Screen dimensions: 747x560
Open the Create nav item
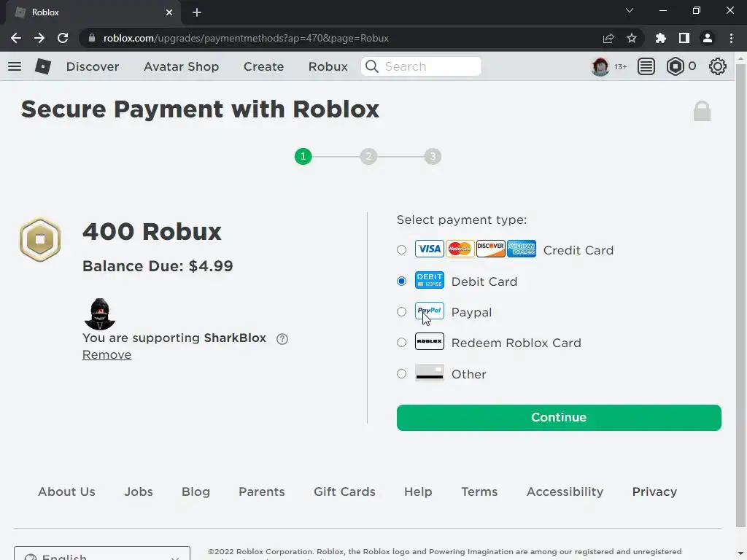[x=263, y=66]
